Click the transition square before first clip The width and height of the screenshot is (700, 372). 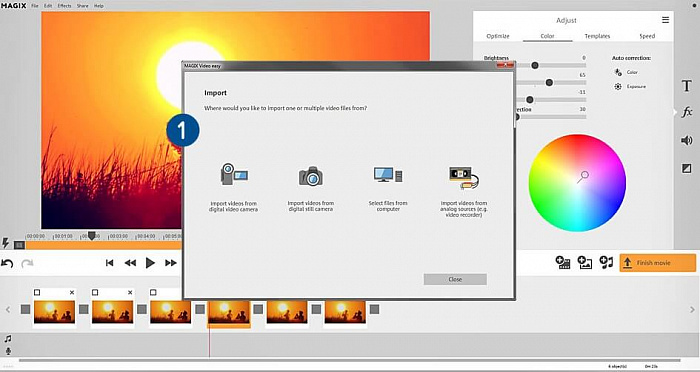click(x=25, y=309)
